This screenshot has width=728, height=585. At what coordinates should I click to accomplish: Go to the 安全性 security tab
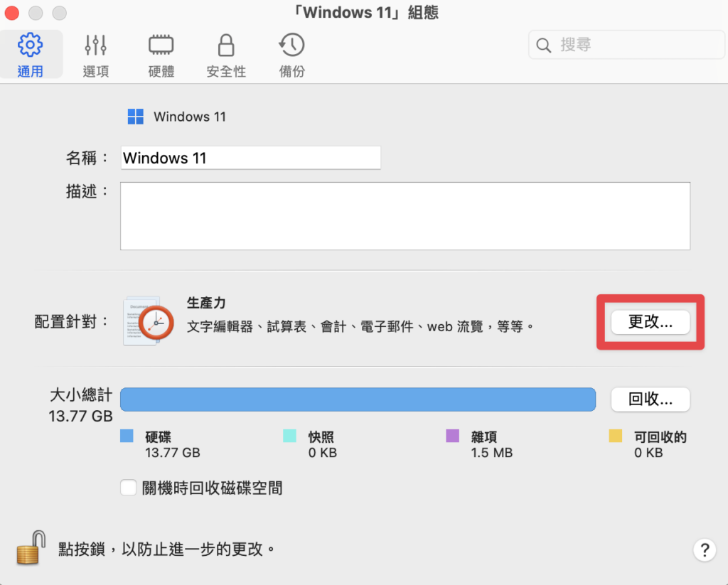pyautogui.click(x=226, y=54)
